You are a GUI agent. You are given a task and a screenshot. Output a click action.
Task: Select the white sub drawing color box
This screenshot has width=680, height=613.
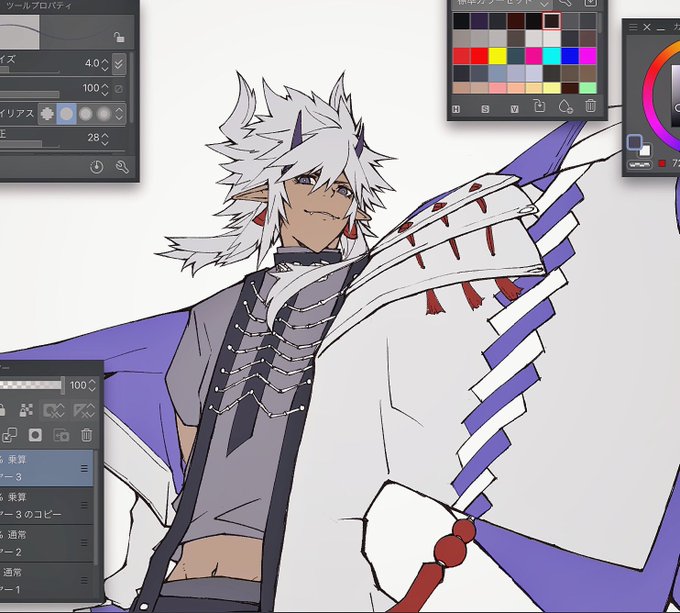(x=645, y=150)
